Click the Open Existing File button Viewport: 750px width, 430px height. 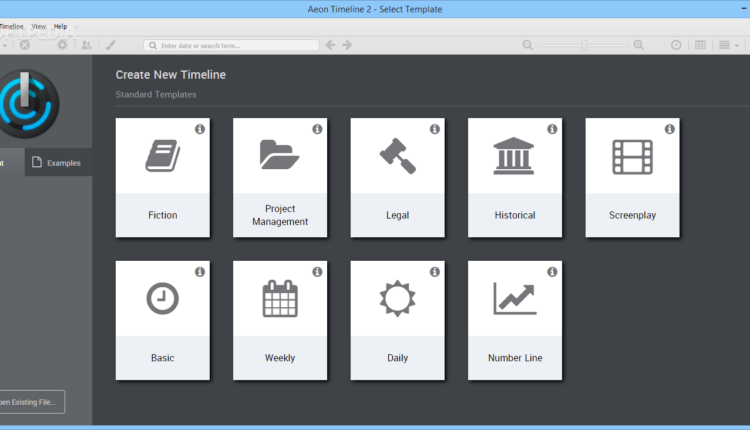tap(32, 402)
